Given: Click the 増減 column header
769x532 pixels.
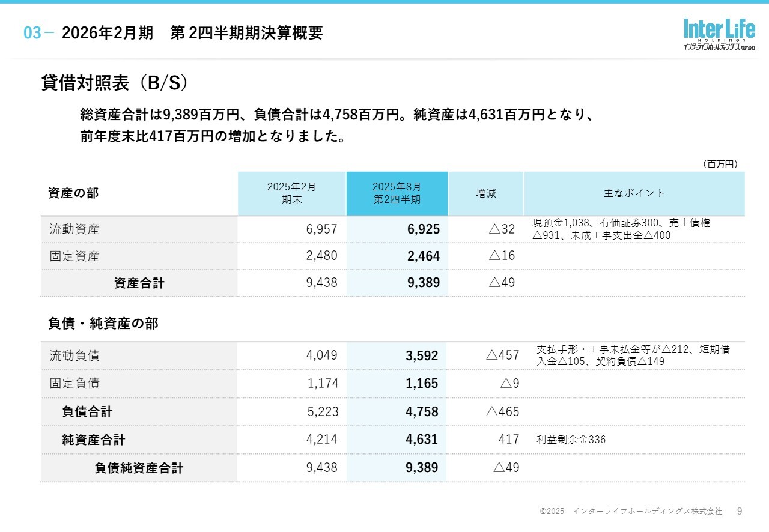Looking at the screenshot, I should coord(486,193).
